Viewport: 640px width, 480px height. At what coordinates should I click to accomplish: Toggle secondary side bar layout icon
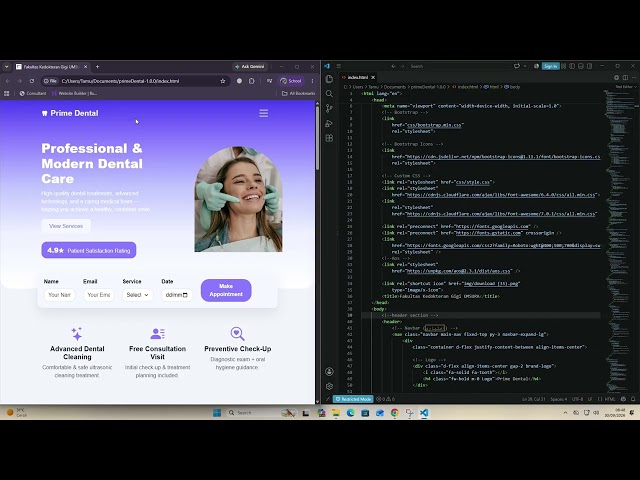point(589,66)
